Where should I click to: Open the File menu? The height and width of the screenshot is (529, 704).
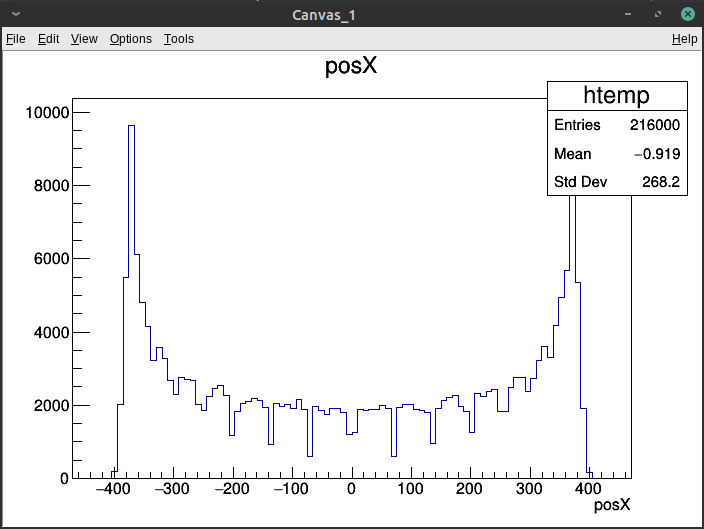pos(16,39)
